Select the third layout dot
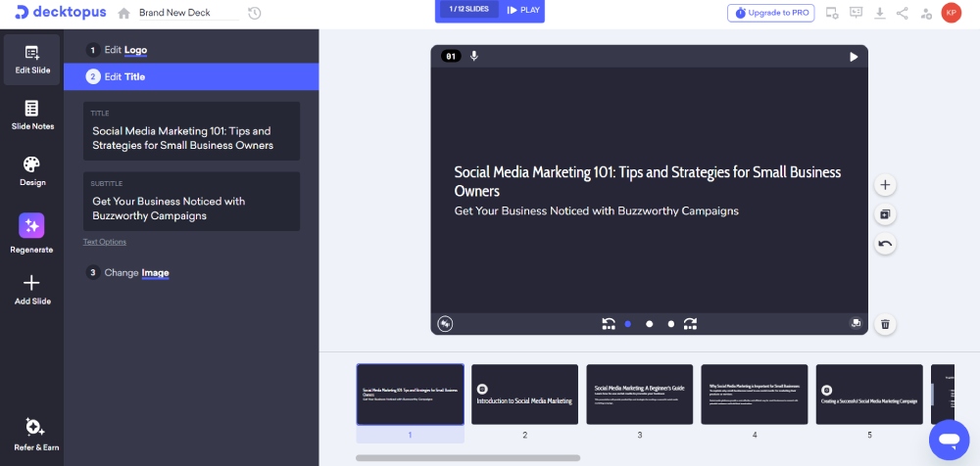The width and height of the screenshot is (980, 466). (x=671, y=324)
